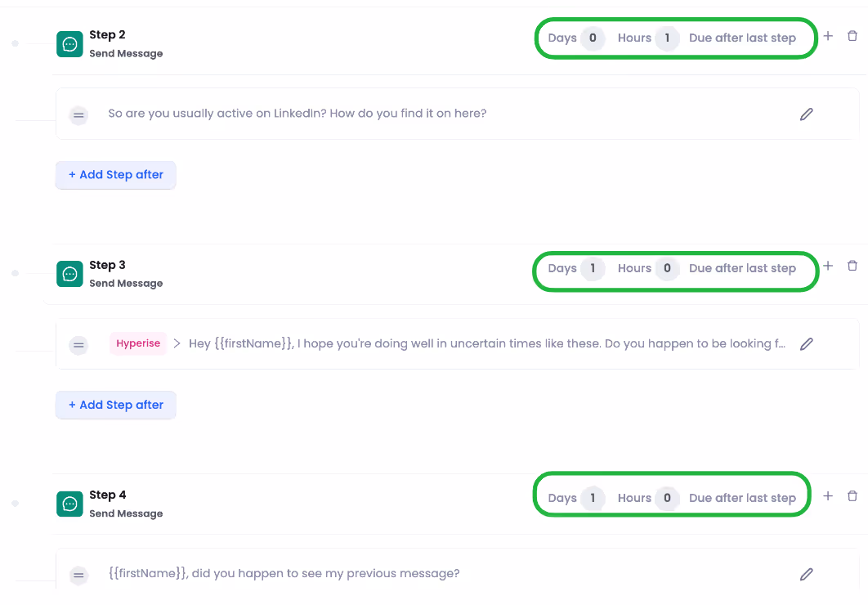Viewport: 868px width, 605px height.
Task: Click Add Step after below Step 3
Action: coord(115,405)
